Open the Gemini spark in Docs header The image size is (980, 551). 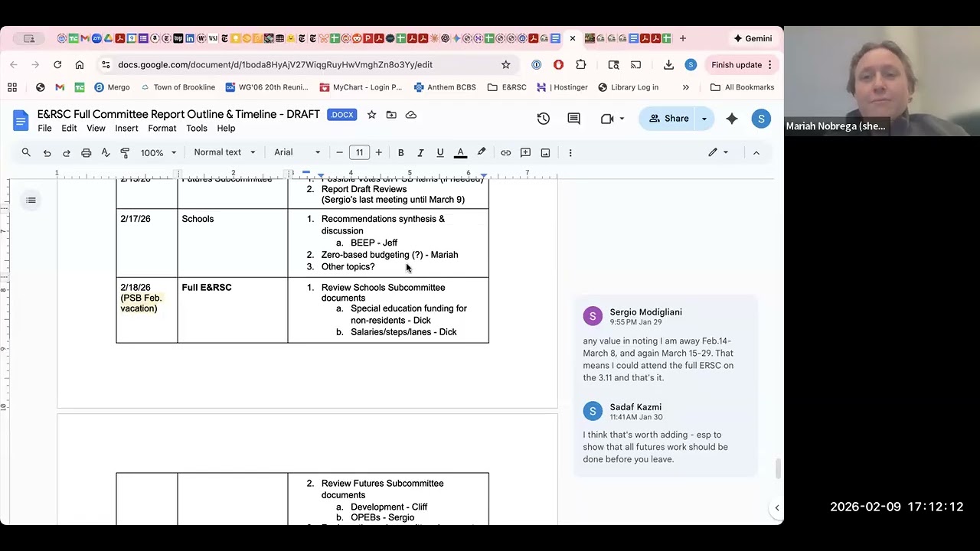732,119
